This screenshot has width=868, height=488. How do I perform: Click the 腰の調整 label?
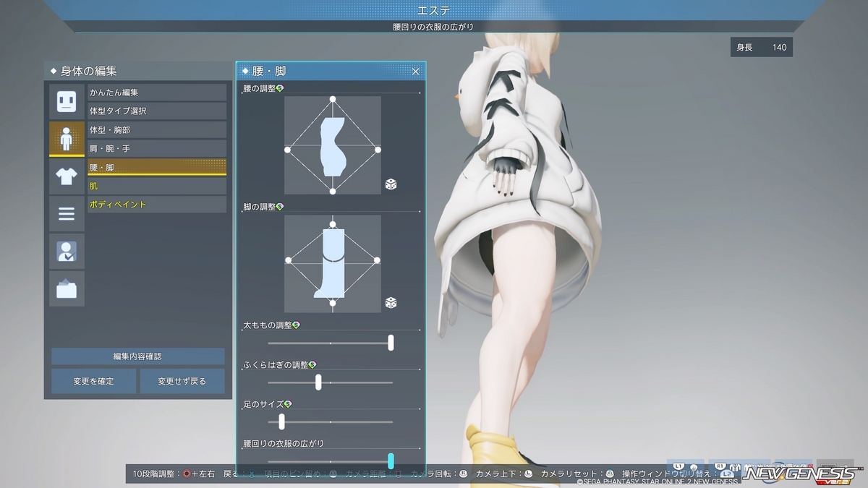click(260, 88)
